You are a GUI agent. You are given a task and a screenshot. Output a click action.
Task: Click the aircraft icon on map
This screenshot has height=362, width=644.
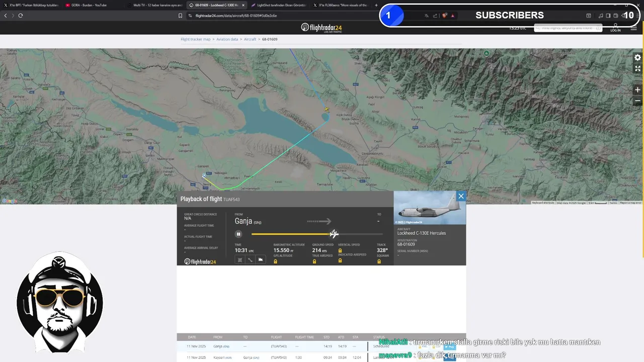point(327,109)
